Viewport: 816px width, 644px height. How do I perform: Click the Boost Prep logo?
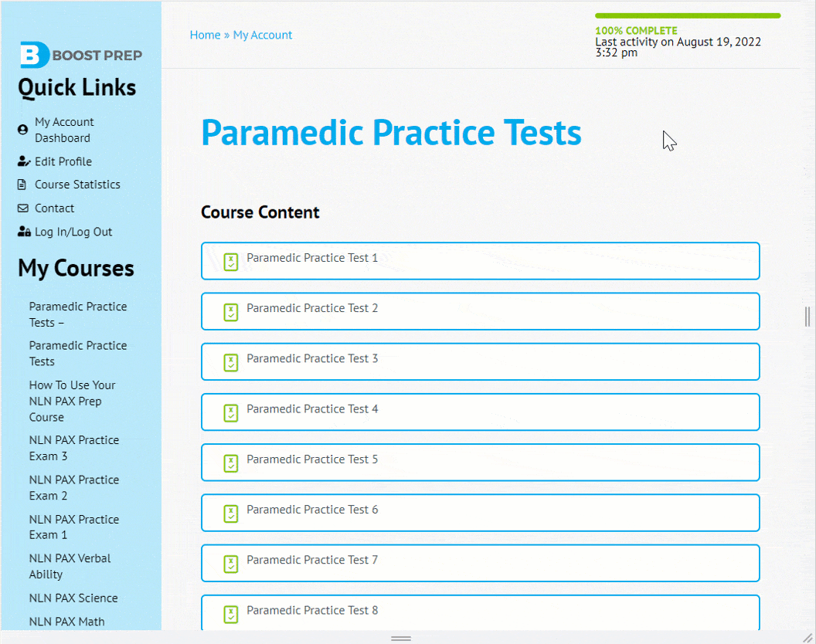(80, 55)
